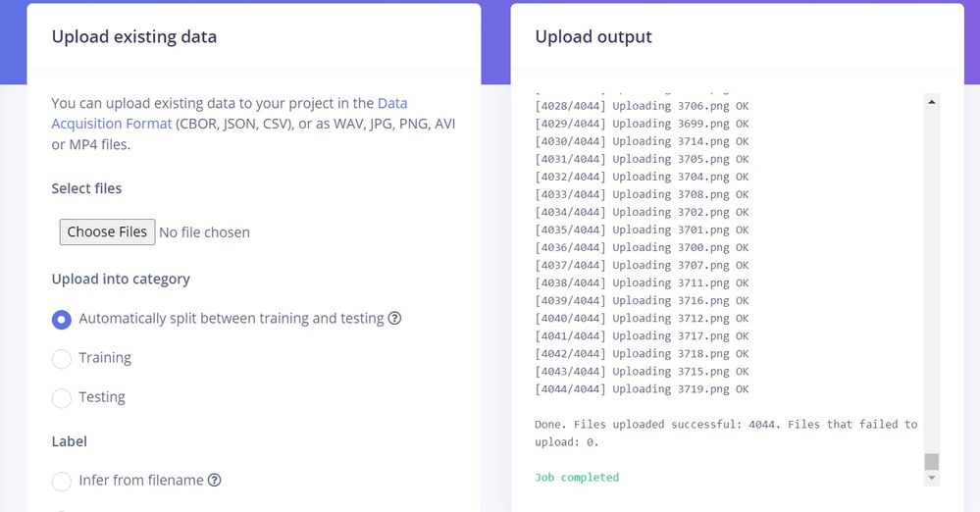Click help icon beside Automatically split option

pyautogui.click(x=395, y=318)
